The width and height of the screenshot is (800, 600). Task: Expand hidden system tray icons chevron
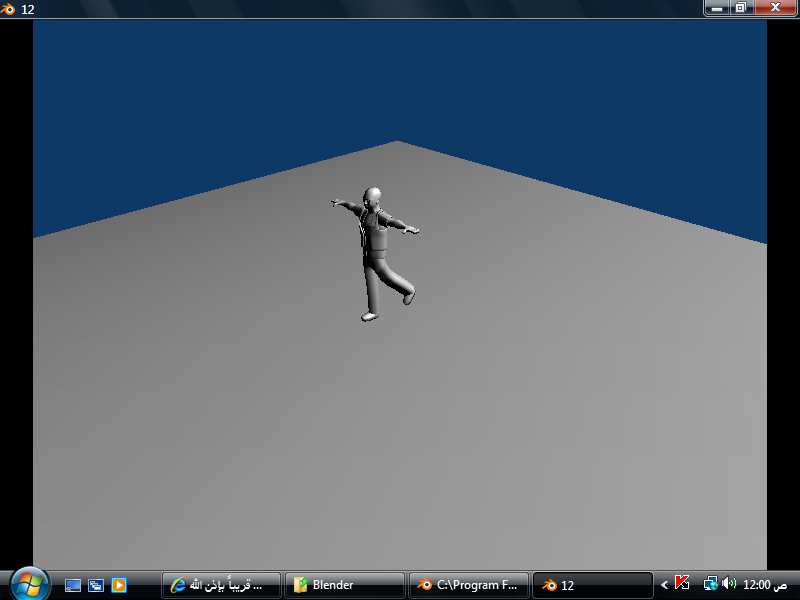(664, 585)
